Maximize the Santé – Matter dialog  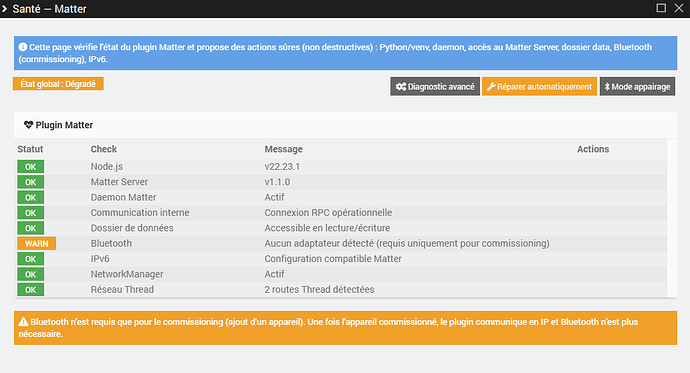point(661,8)
